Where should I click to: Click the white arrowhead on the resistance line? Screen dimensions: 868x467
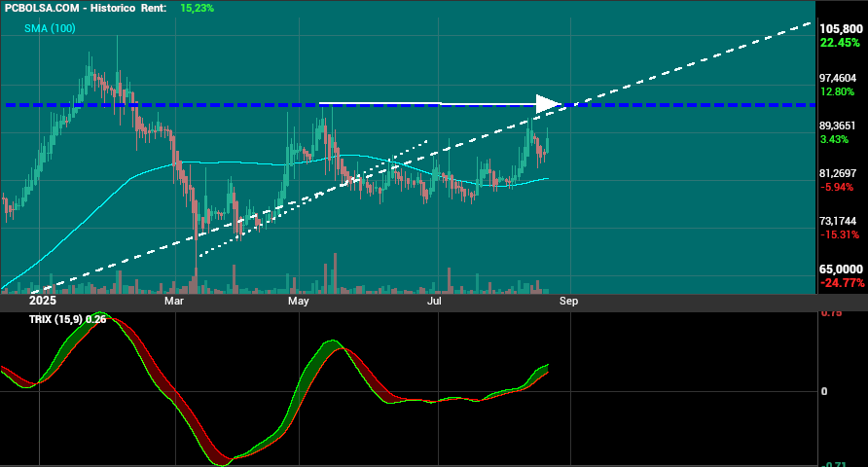pyautogui.click(x=548, y=104)
